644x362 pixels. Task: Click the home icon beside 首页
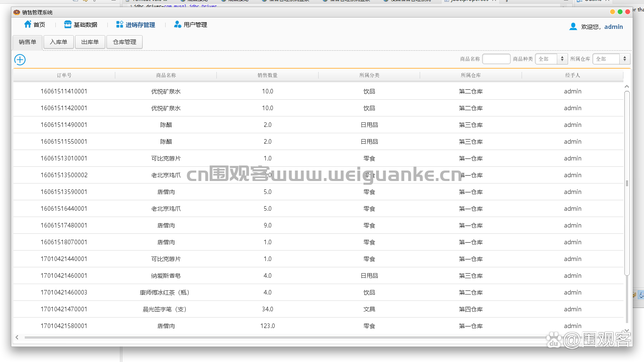coord(28,24)
